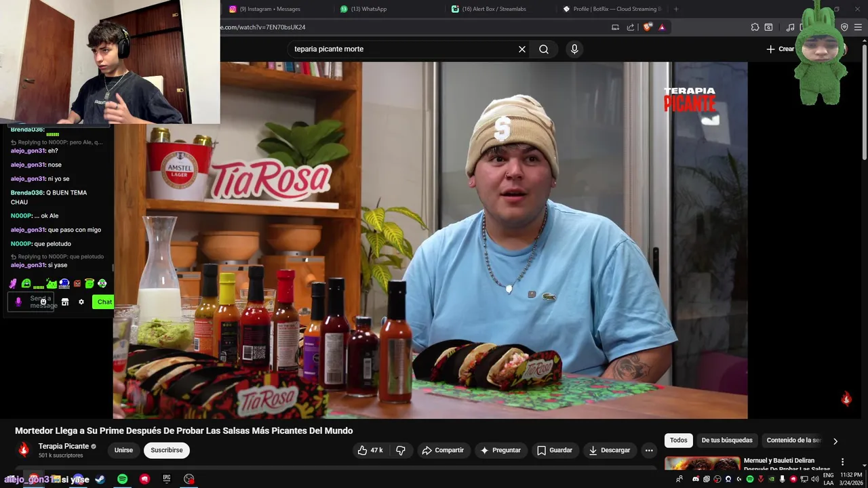
Task: Click the Terapia Picante channel avatar
Action: (24, 450)
